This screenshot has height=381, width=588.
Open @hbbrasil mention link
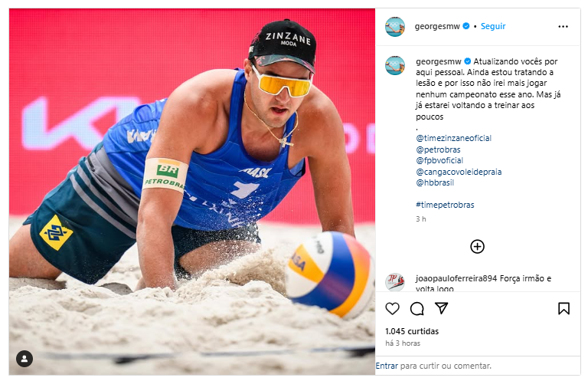(435, 182)
